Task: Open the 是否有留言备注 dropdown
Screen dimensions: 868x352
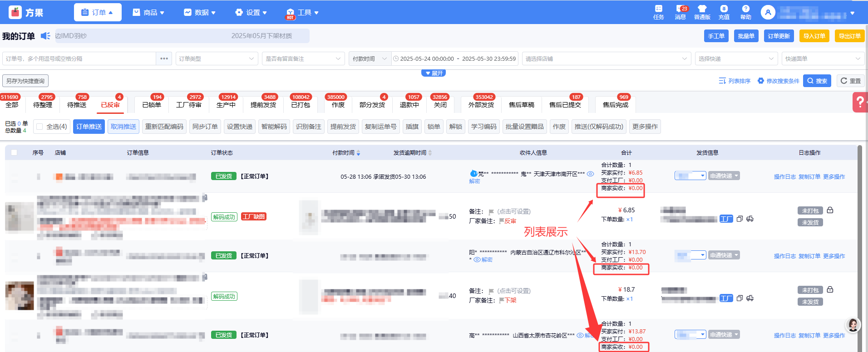Action: (303, 59)
